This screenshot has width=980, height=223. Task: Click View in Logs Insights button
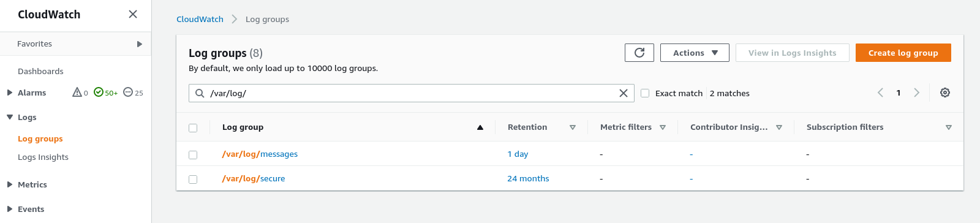[x=793, y=53]
